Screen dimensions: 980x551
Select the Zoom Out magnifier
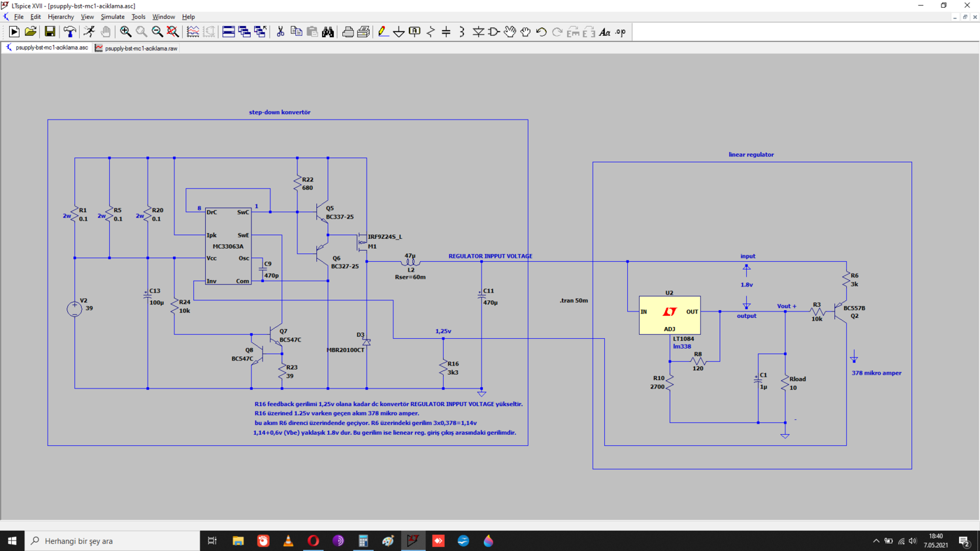tap(157, 32)
